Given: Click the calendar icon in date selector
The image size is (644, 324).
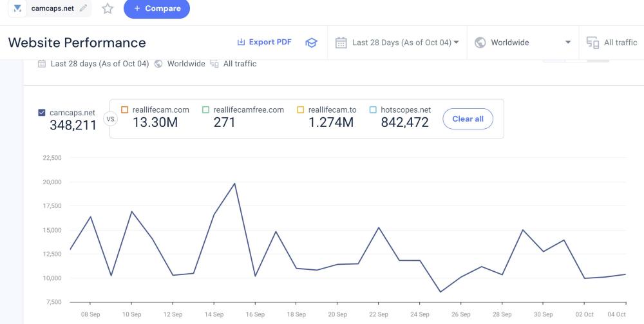Looking at the screenshot, I should pyautogui.click(x=341, y=43).
